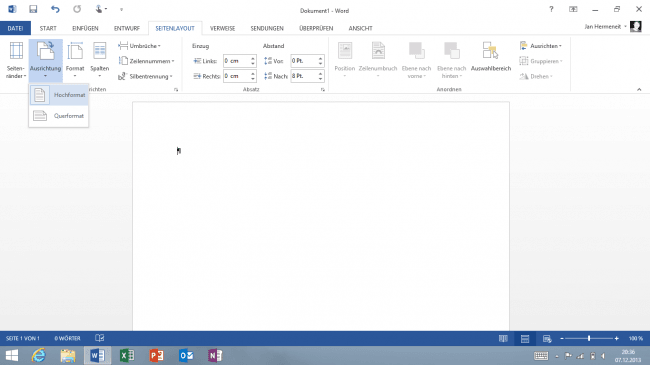Open Excel from the taskbar
Image resolution: width=650 pixels, height=365 pixels.
tap(127, 355)
